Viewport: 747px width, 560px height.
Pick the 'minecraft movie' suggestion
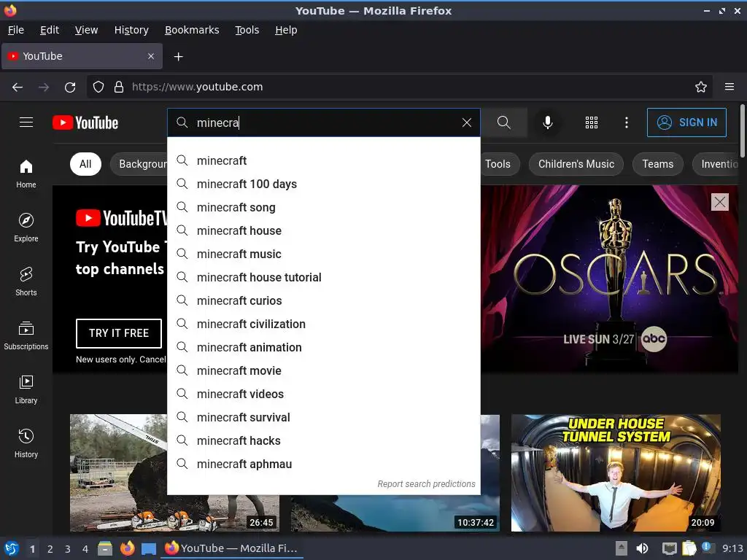coord(324,370)
